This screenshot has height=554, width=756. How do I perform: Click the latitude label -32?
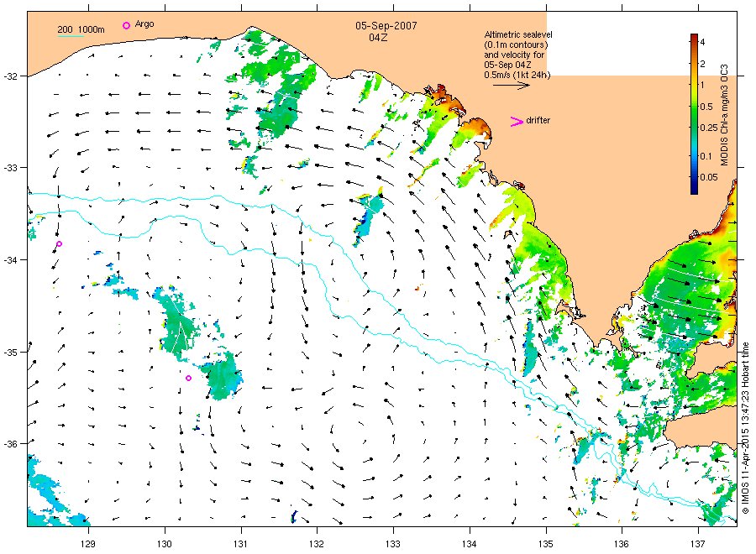point(11,76)
